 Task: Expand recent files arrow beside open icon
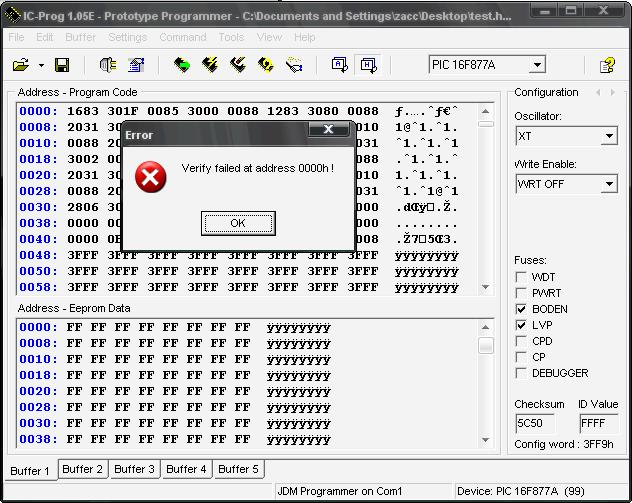tap(41, 65)
